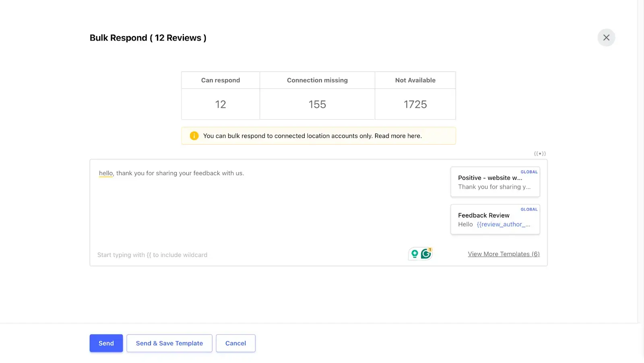Click the yellow info icon in banner
644x363 pixels.
coord(194,136)
